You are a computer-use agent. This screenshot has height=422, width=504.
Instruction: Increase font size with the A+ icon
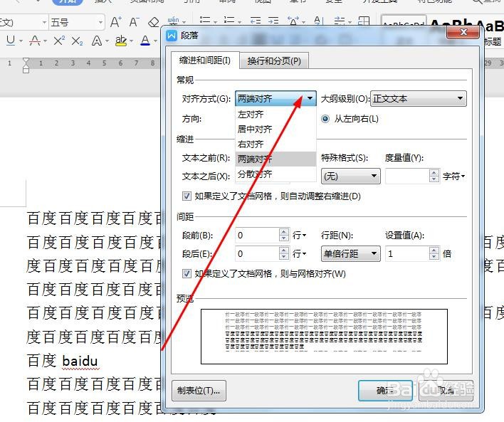point(116,22)
